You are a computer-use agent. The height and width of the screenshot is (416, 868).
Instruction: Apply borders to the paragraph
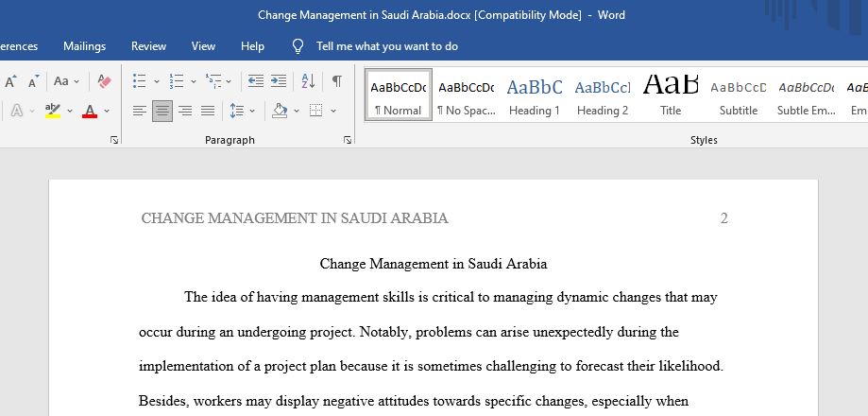click(x=316, y=111)
